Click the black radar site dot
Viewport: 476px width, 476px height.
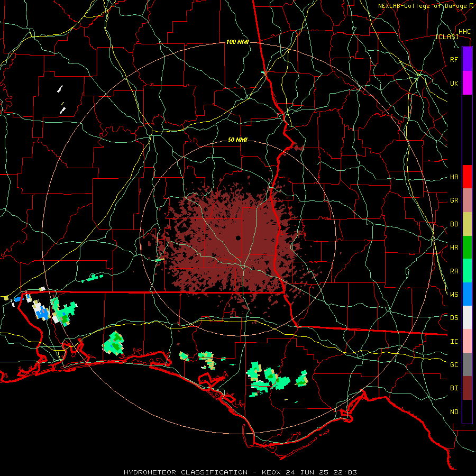point(238,237)
